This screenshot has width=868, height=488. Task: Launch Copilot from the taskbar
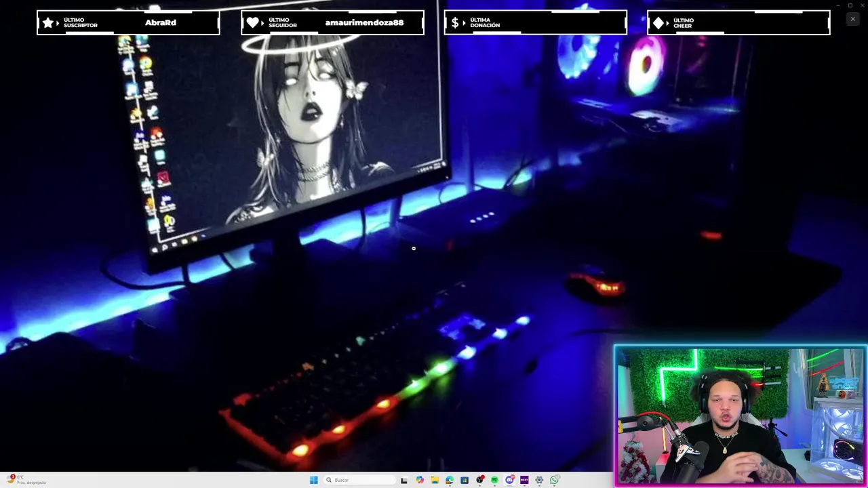click(x=420, y=480)
